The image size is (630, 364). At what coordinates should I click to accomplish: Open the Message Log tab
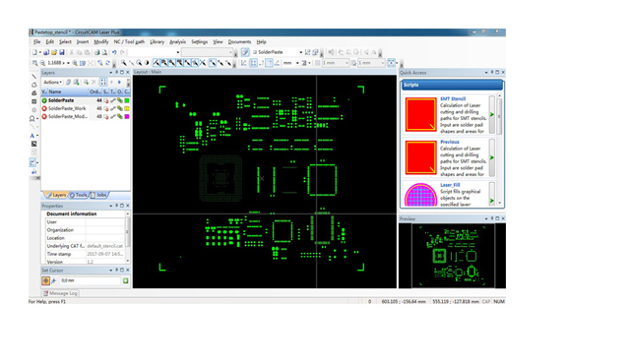click(60, 293)
